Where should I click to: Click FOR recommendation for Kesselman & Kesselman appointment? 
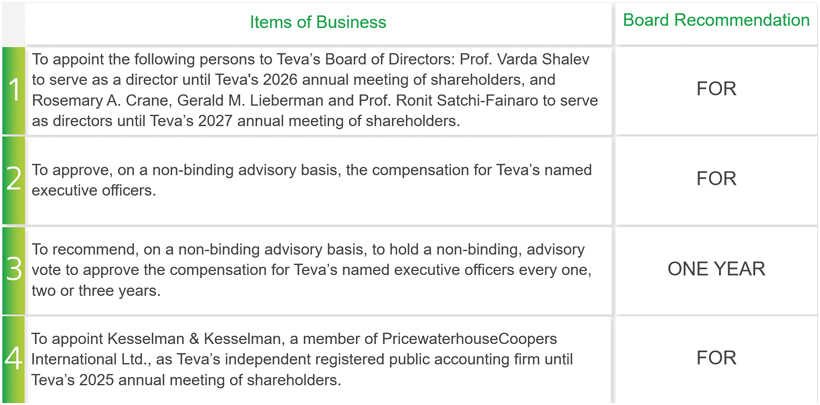tap(716, 358)
